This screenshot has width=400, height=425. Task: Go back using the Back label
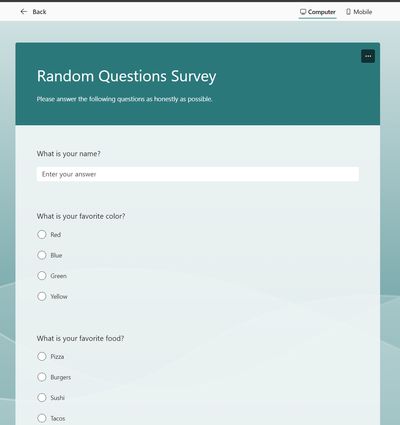(39, 12)
